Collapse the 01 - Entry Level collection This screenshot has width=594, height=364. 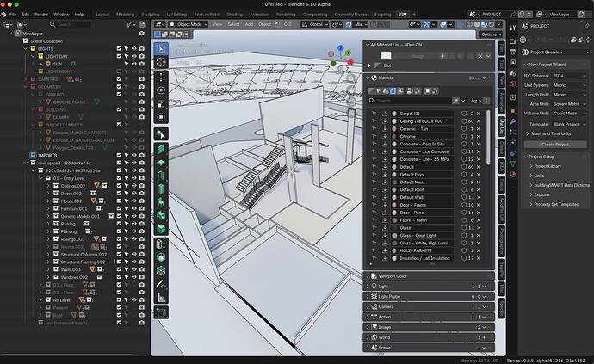(x=40, y=178)
